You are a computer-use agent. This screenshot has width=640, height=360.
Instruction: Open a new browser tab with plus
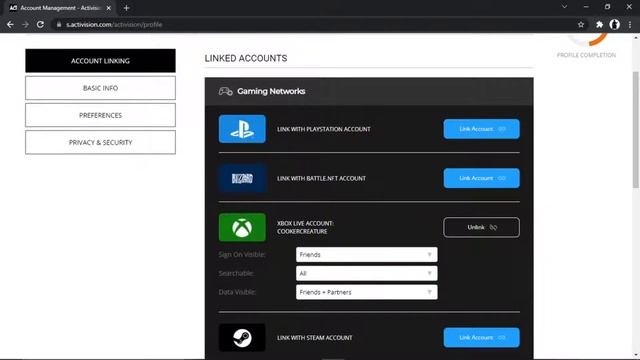tap(126, 8)
